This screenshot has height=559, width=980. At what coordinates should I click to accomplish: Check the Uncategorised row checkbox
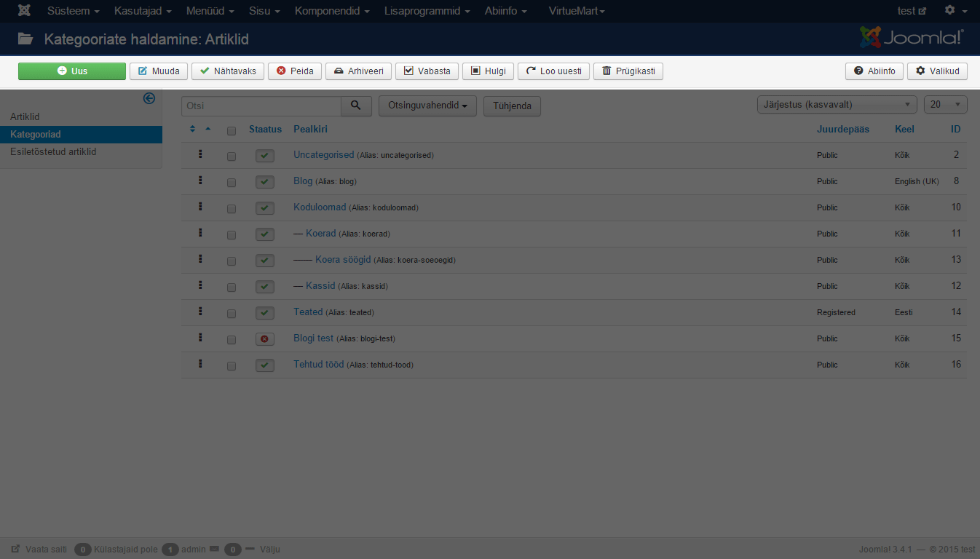232,156
